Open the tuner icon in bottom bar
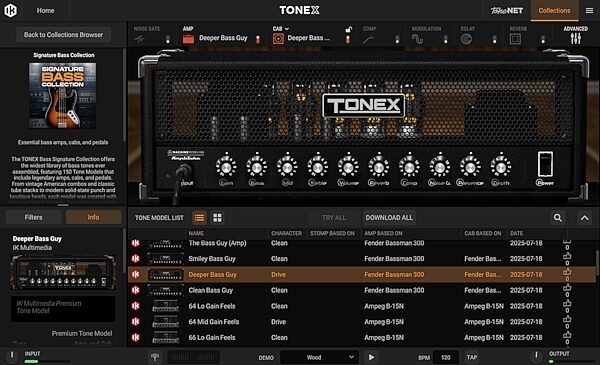The height and width of the screenshot is (365, 600). [155, 357]
